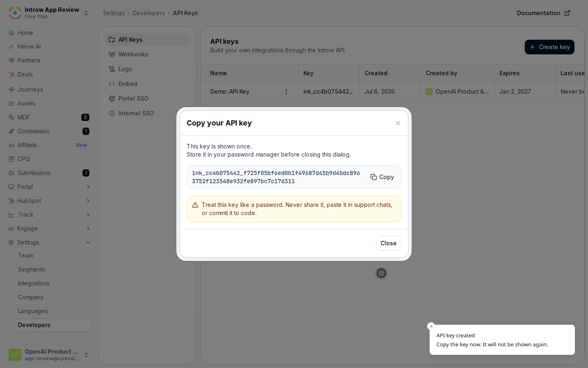588x368 pixels.
Task: Click the Assets folder icon
Action: pyautogui.click(x=11, y=103)
